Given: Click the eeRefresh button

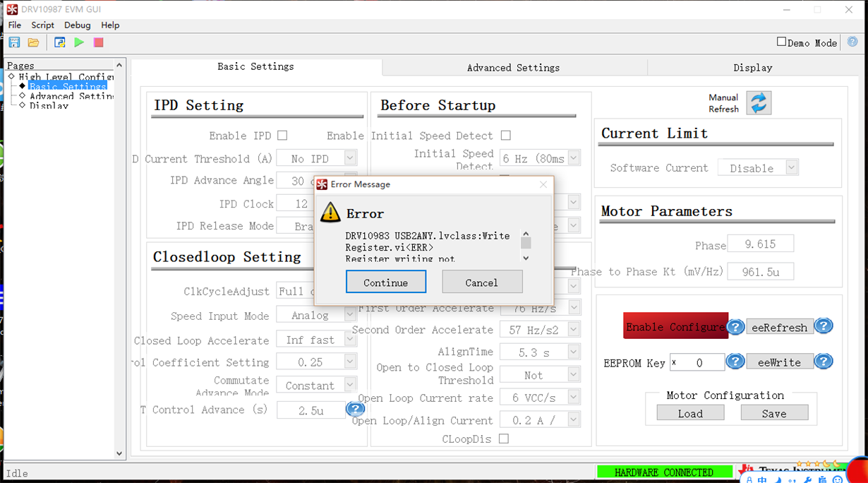Looking at the screenshot, I should [x=780, y=327].
